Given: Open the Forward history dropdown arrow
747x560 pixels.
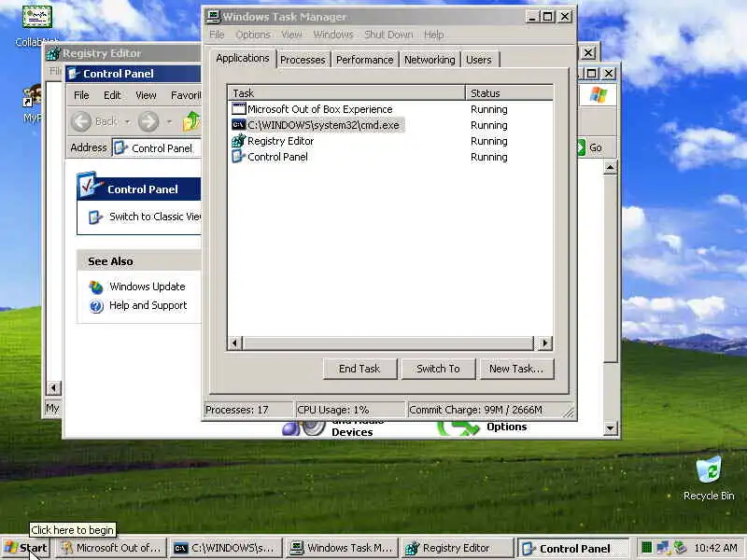Looking at the screenshot, I should pos(170,122).
